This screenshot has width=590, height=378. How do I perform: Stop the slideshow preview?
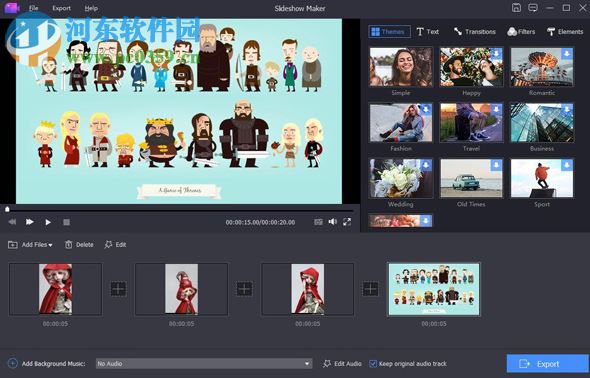point(67,222)
